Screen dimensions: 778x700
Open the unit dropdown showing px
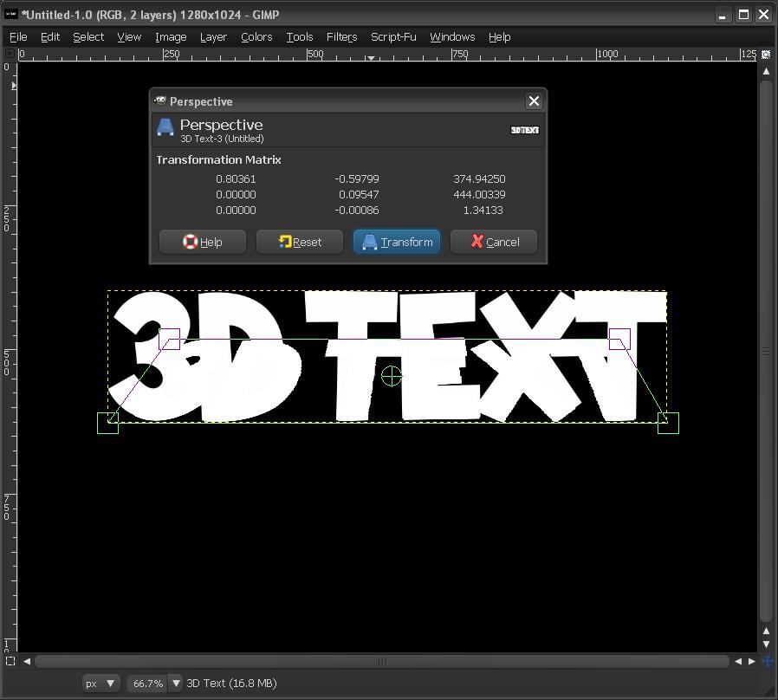tap(100, 683)
